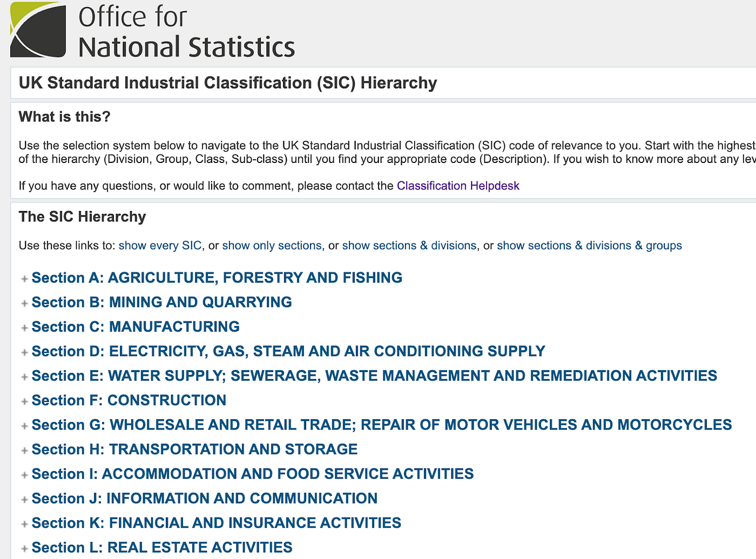The width and height of the screenshot is (756, 559).
Task: Expand Section H: Transportation and Storage
Action: 24,449
